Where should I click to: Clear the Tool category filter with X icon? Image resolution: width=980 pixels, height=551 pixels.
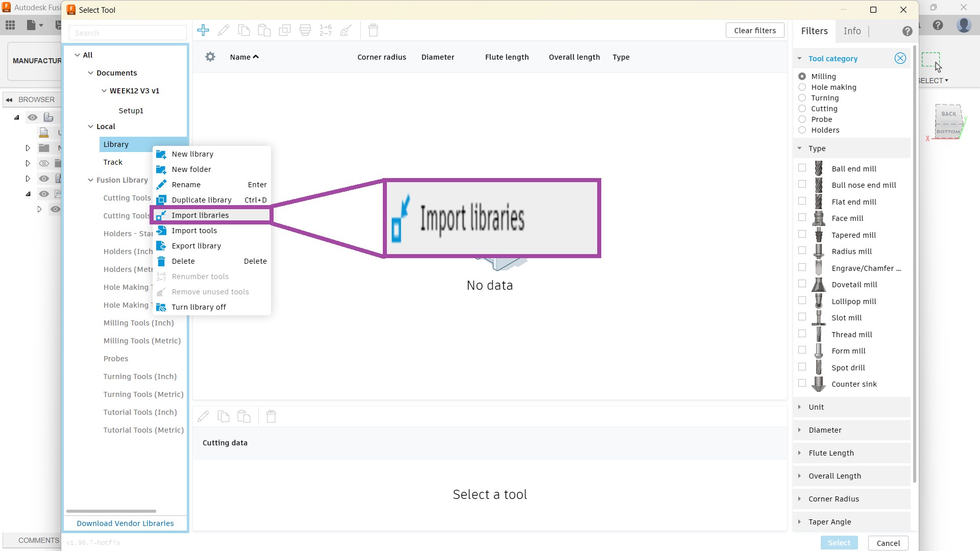[x=900, y=58]
